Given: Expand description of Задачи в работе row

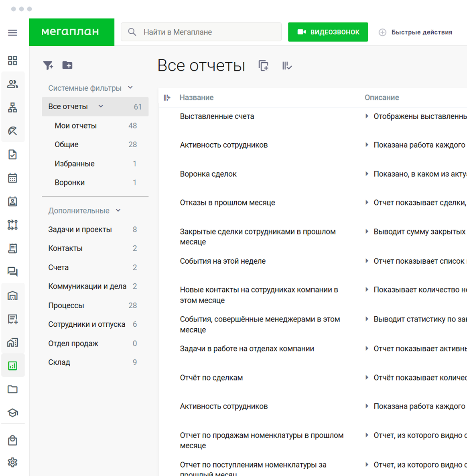Looking at the screenshot, I should [367, 348].
